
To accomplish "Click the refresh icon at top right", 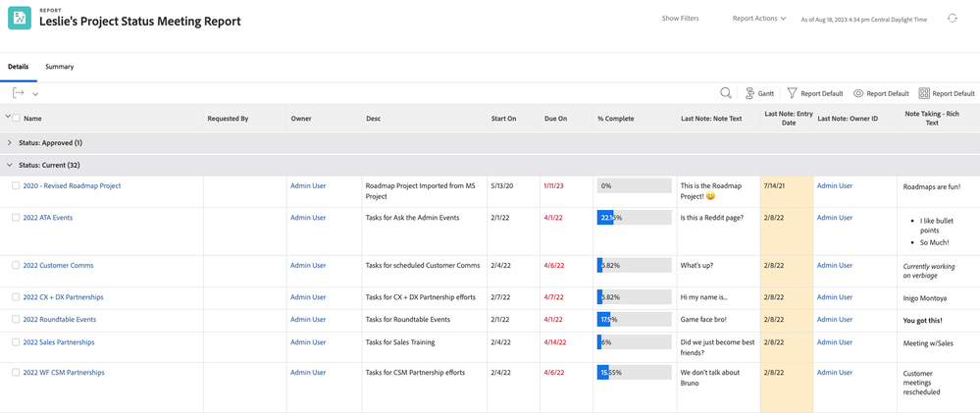I will 952,19.
